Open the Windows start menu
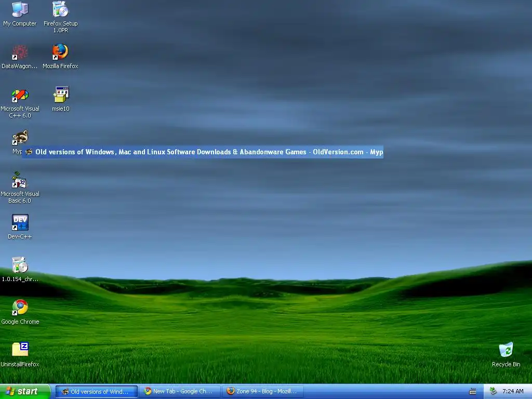 tap(25, 392)
